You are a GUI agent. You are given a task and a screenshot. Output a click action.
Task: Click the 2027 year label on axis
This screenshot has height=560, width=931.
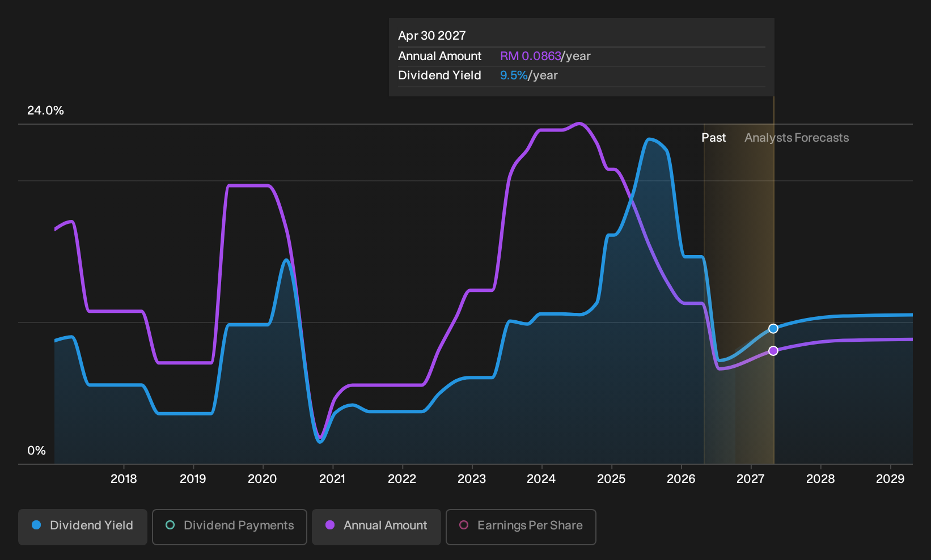[x=751, y=479]
